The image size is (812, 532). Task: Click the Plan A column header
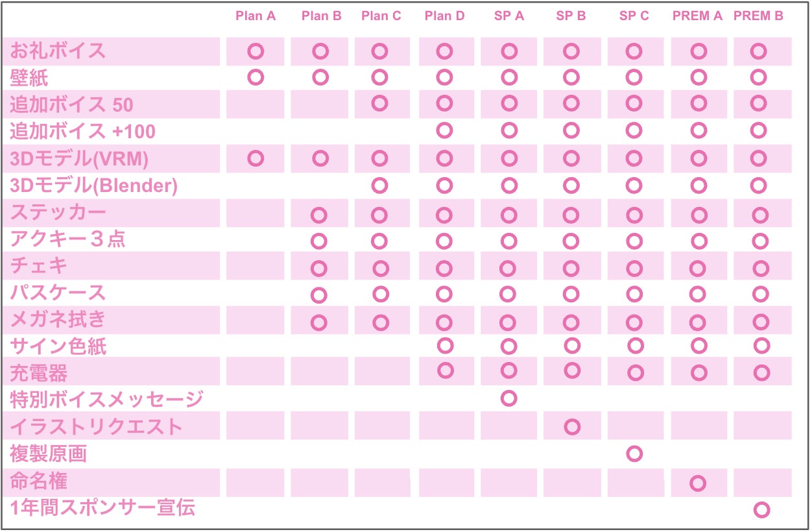click(256, 16)
